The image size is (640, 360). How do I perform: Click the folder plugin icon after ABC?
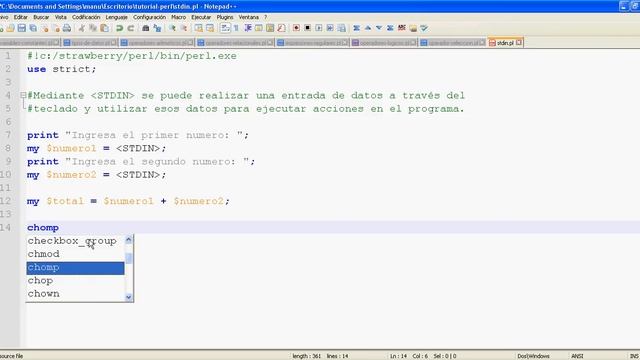pyautogui.click(x=413, y=28)
